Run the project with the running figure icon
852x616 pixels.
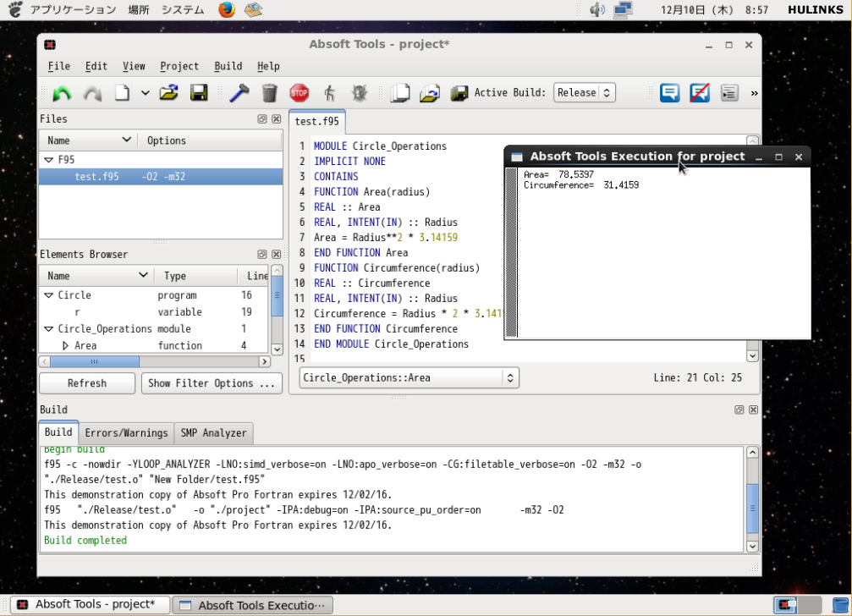pyautogui.click(x=329, y=93)
